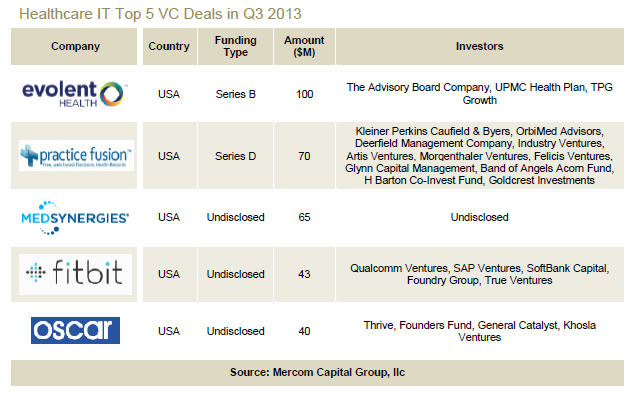Image resolution: width=635 pixels, height=393 pixels.
Task: Select Fitbit's investors list text
Action: tap(479, 274)
